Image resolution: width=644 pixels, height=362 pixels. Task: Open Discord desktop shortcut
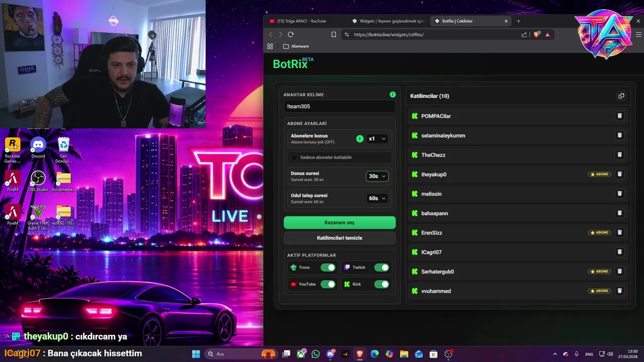pos(38,148)
